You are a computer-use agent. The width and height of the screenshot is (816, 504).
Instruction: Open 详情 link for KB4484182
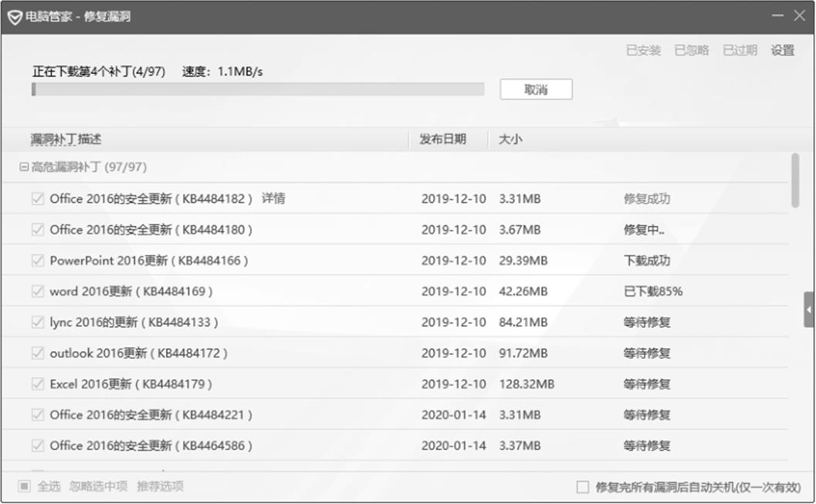coord(273,198)
